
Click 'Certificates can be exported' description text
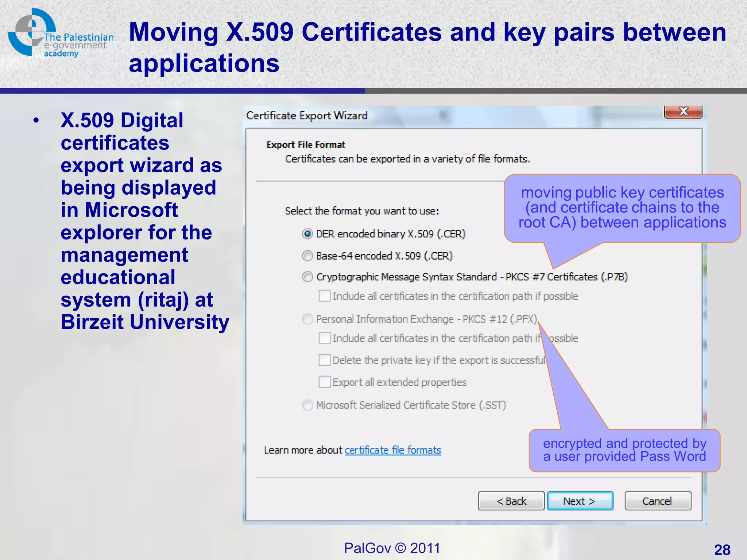(407, 159)
